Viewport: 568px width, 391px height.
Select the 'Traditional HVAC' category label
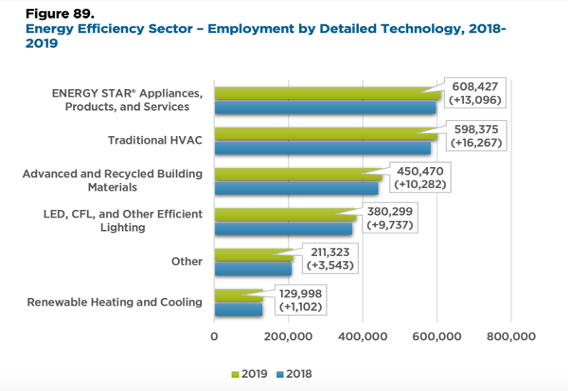point(155,140)
